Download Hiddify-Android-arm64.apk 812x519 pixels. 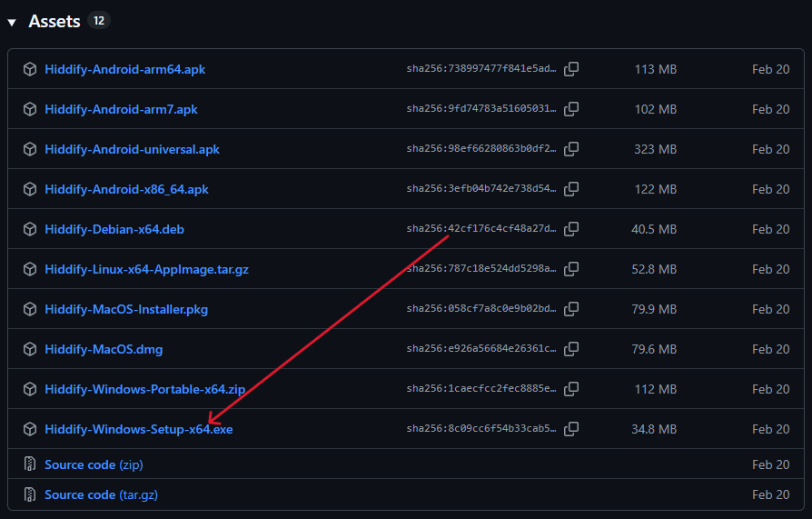[124, 69]
